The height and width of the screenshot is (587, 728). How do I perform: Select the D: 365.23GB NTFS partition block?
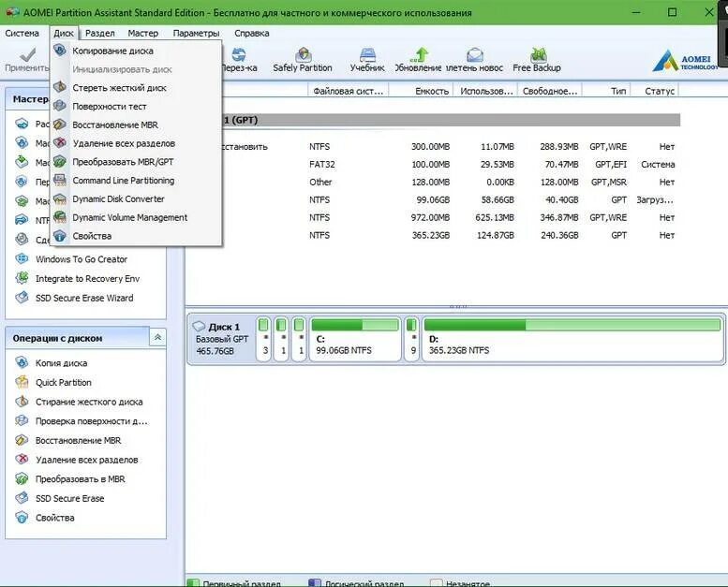(572, 339)
